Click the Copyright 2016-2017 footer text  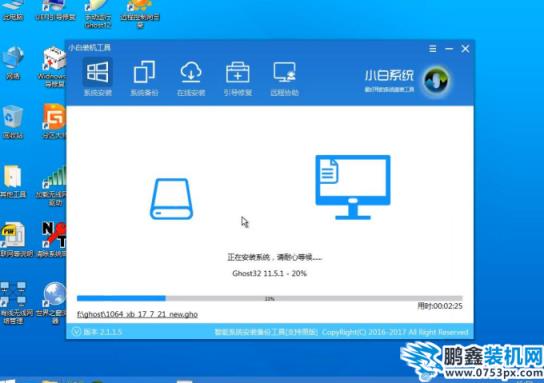coord(395,332)
